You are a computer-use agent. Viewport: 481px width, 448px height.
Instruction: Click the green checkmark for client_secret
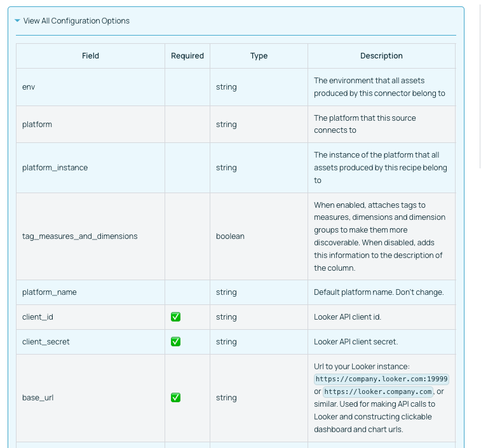pos(176,342)
